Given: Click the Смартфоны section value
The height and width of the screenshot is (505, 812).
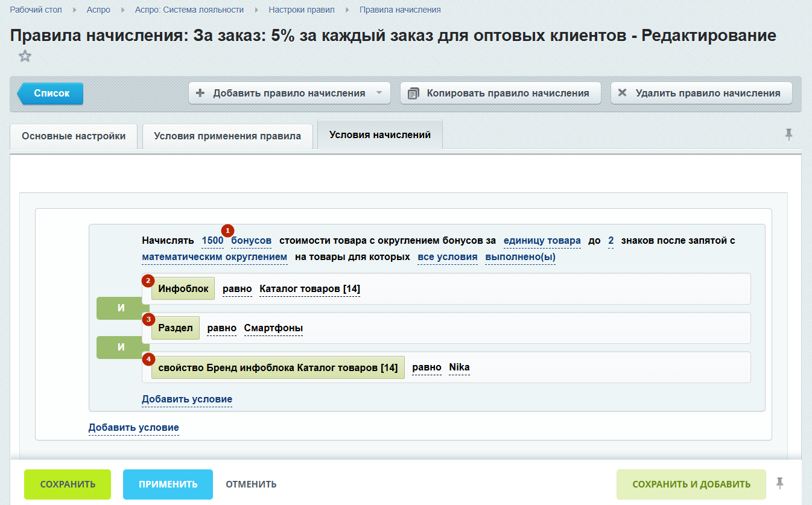Looking at the screenshot, I should click(x=273, y=328).
